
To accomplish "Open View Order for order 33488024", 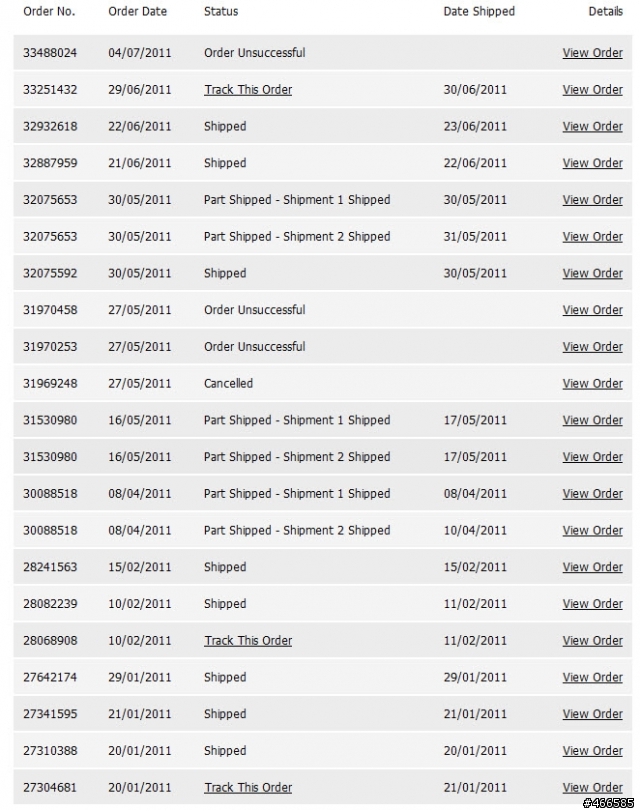I will (592, 53).
